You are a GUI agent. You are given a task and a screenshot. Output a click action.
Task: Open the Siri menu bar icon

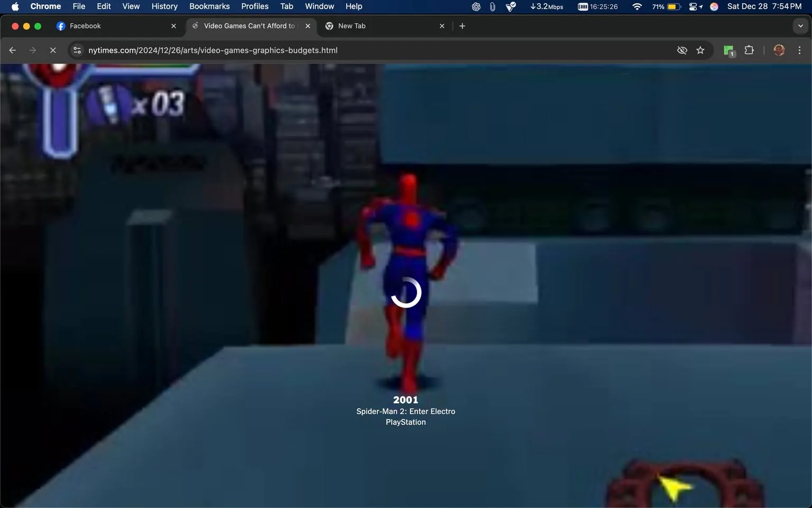click(x=714, y=6)
